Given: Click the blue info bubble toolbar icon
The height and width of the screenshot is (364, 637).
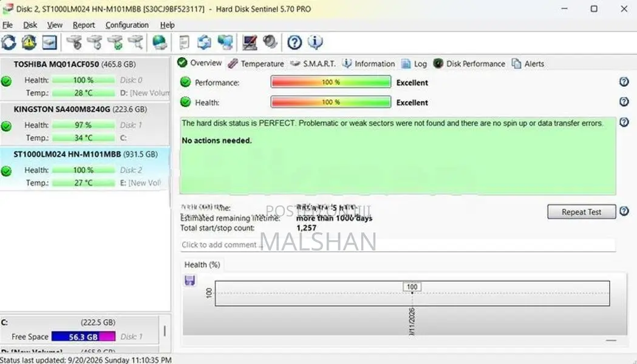Looking at the screenshot, I should (x=315, y=42).
